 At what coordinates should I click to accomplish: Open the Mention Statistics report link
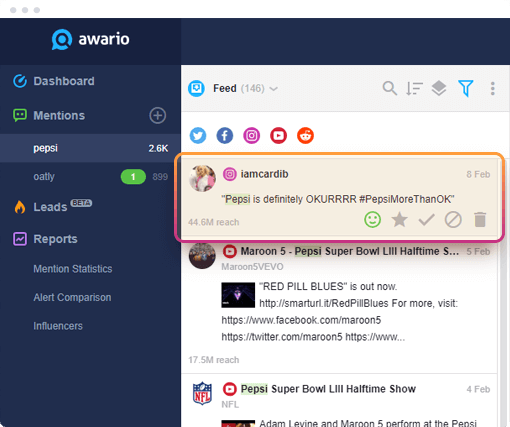[x=73, y=269]
